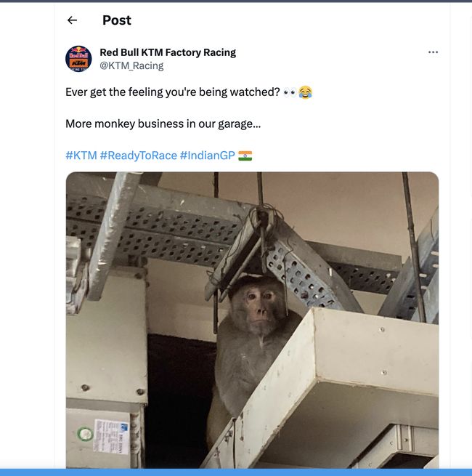This screenshot has height=476, width=472.
Task: Click the 'More monkey business in our garage' text
Action: click(163, 124)
